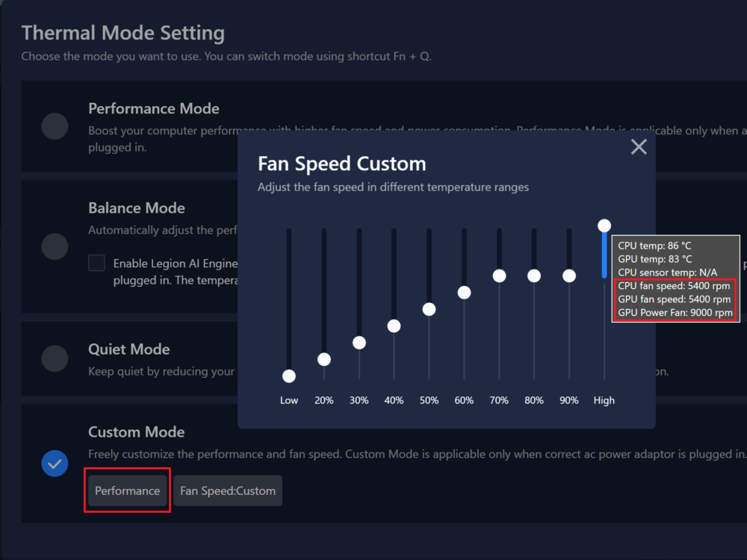Click the 30% fan speed slider handle
The image size is (747, 560).
359,343
